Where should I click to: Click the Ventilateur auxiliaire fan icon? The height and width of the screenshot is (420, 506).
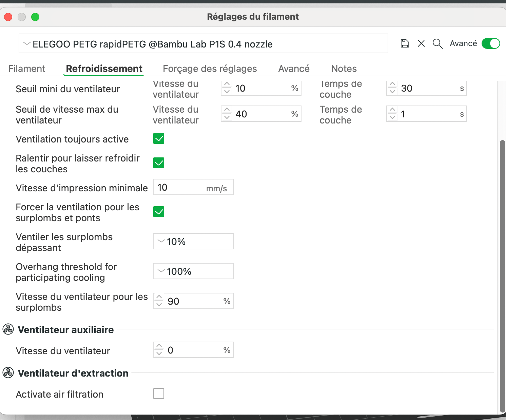point(8,329)
